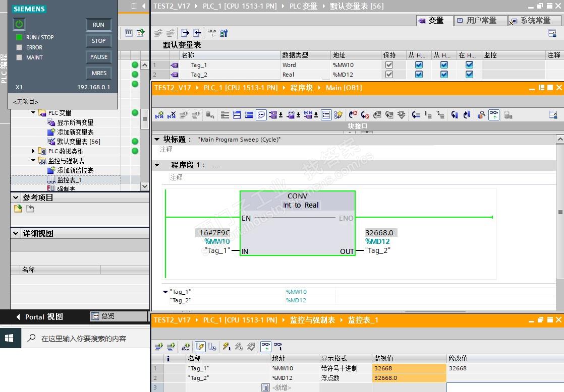Click the PAUSE button on CPU panel
564x392 pixels.
coord(98,57)
